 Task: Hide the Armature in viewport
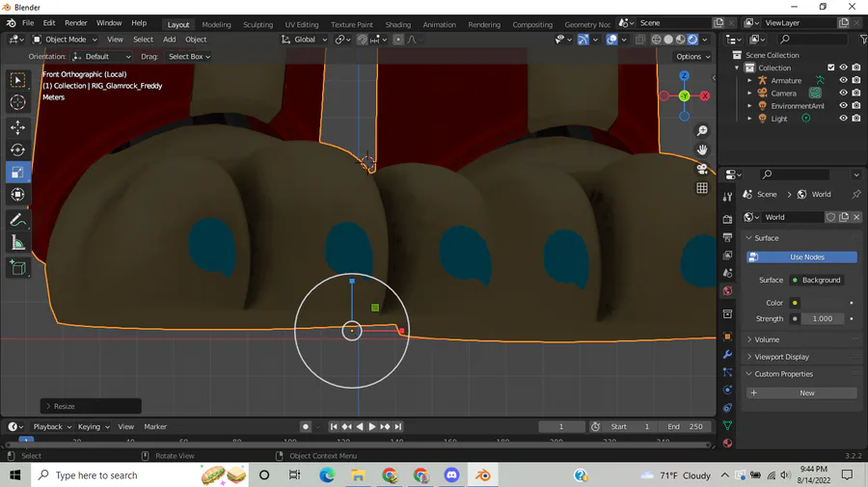point(843,80)
